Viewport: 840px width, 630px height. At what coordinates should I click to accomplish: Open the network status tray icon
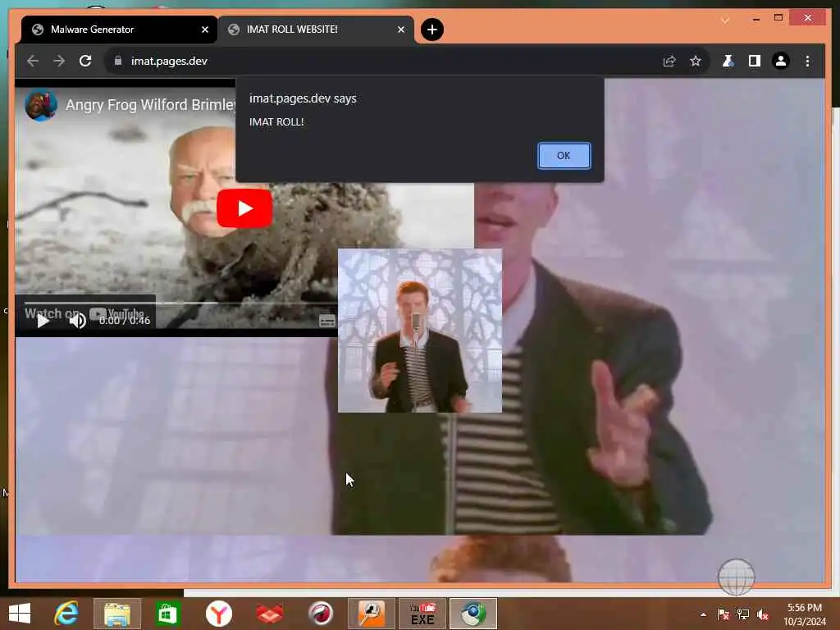click(743, 614)
